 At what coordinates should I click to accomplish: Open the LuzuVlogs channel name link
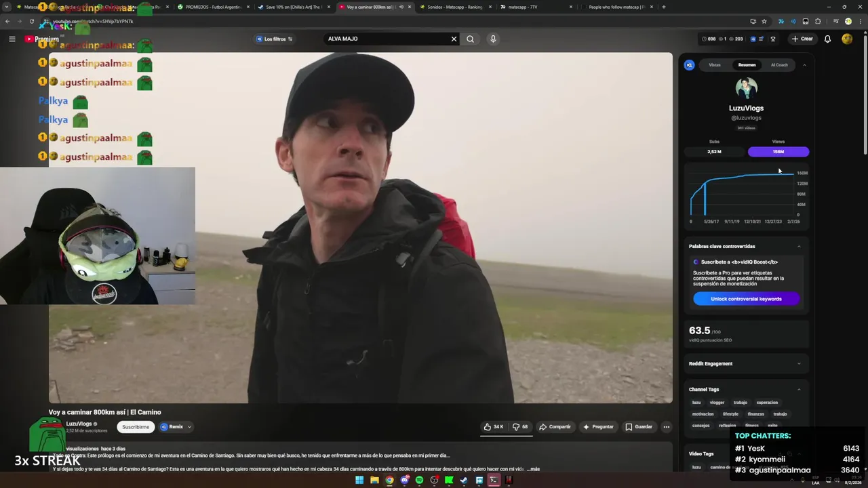[79, 424]
